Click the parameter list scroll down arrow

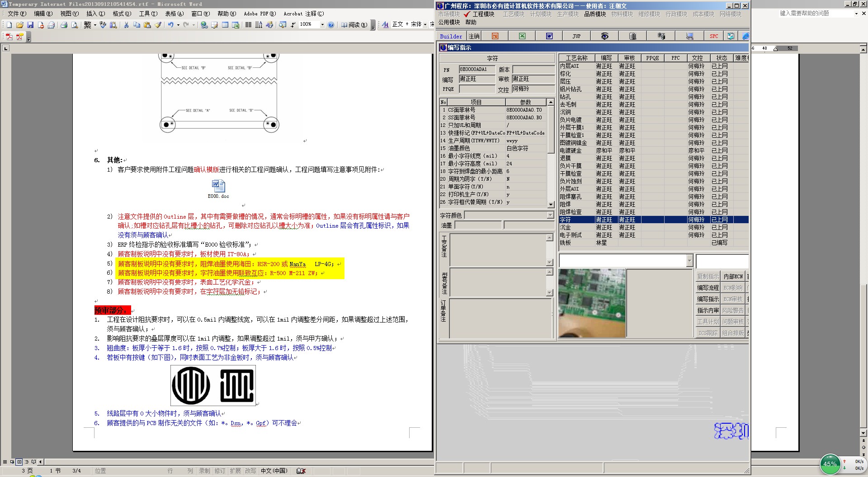pos(550,204)
